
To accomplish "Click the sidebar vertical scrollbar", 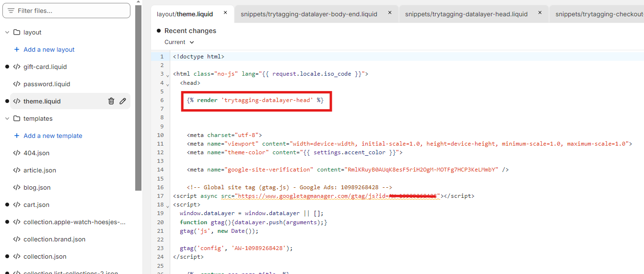I will [138, 96].
